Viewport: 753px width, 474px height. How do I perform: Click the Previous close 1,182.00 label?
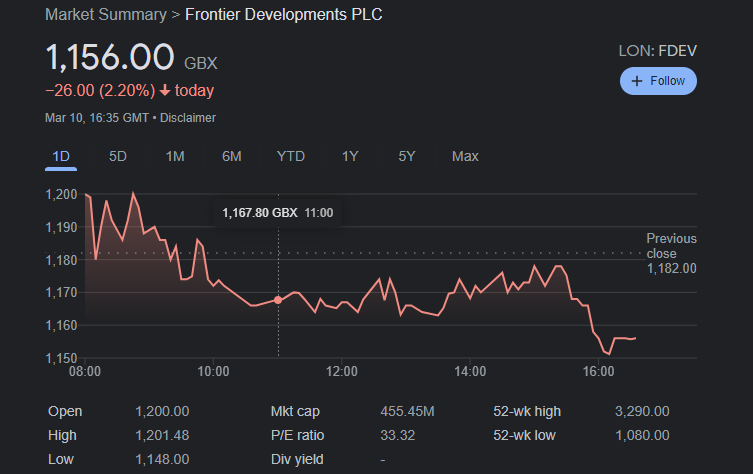pos(671,253)
